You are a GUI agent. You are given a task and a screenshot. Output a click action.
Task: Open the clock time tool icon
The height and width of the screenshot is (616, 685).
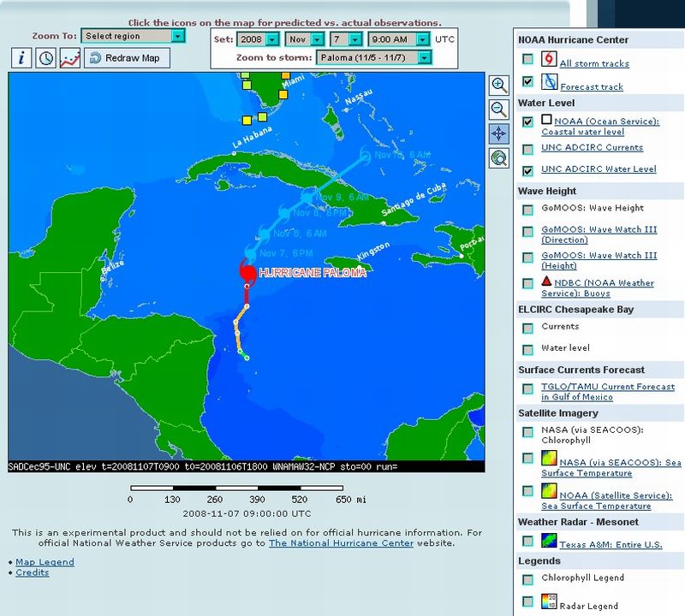point(46,57)
